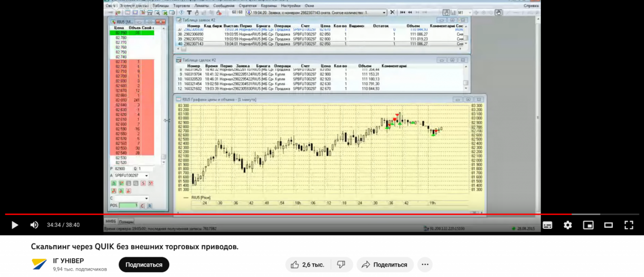Subscribe with the Подписаться button
The image size is (644, 277).
tap(144, 265)
